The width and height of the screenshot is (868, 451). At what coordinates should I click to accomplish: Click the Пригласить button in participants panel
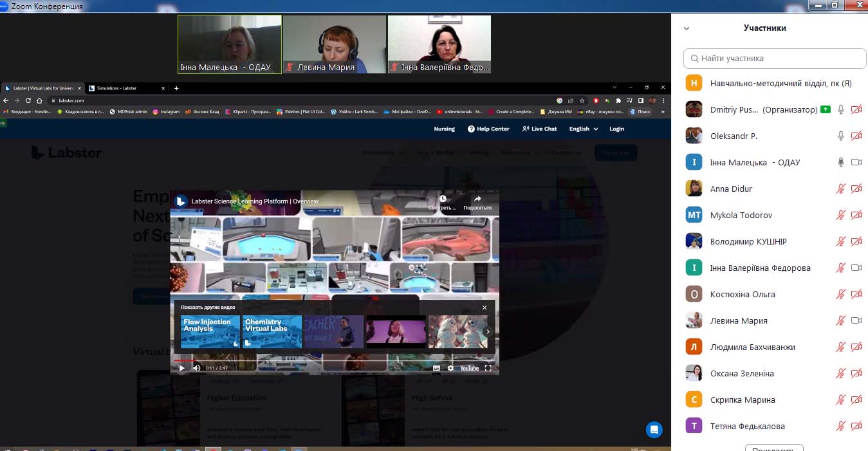pos(774,448)
